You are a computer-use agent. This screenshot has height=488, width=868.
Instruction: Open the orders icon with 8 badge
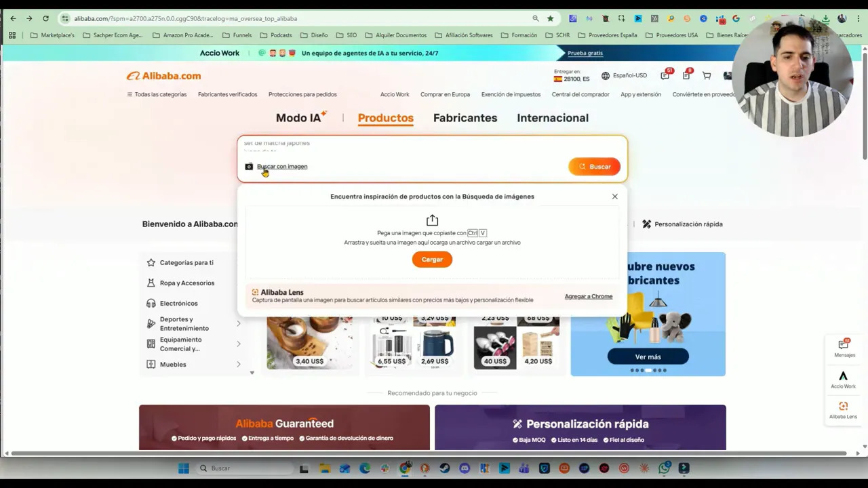pos(686,75)
